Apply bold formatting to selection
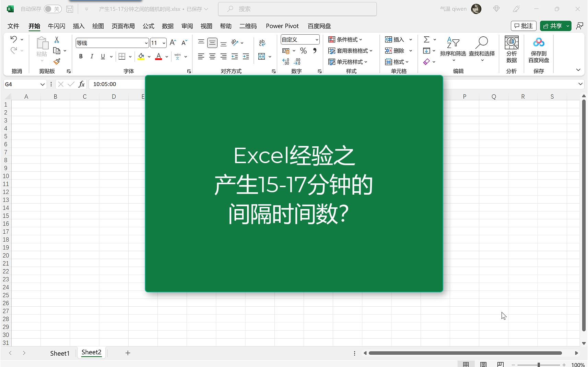The width and height of the screenshot is (588, 367). coord(81,56)
